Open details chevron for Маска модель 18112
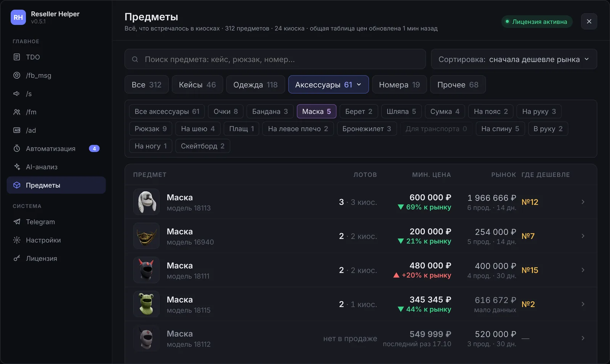This screenshot has width=610, height=364. [x=583, y=338]
